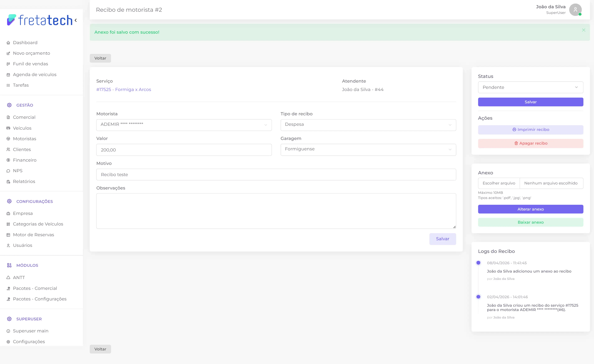Image resolution: width=594 pixels, height=364 pixels.
Task: Click the NPS chat bubble icon
Action: coord(8,171)
